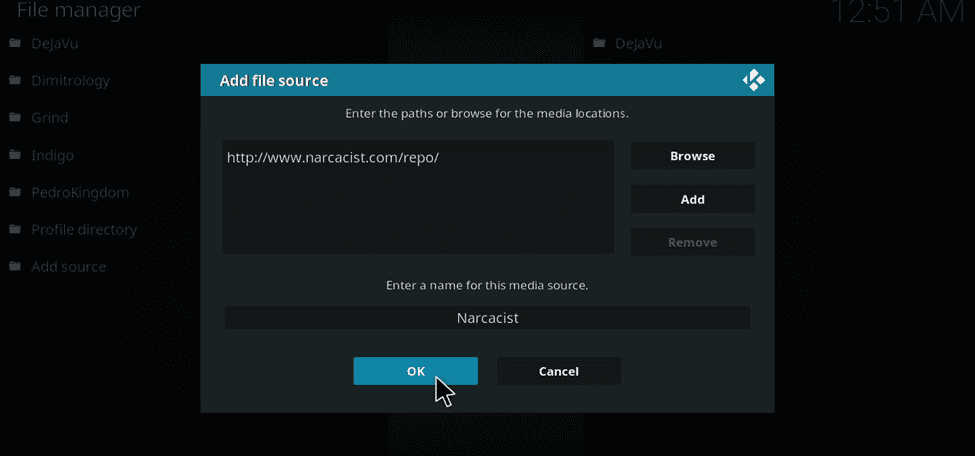Open the Grind source
975x456 pixels.
[50, 118]
